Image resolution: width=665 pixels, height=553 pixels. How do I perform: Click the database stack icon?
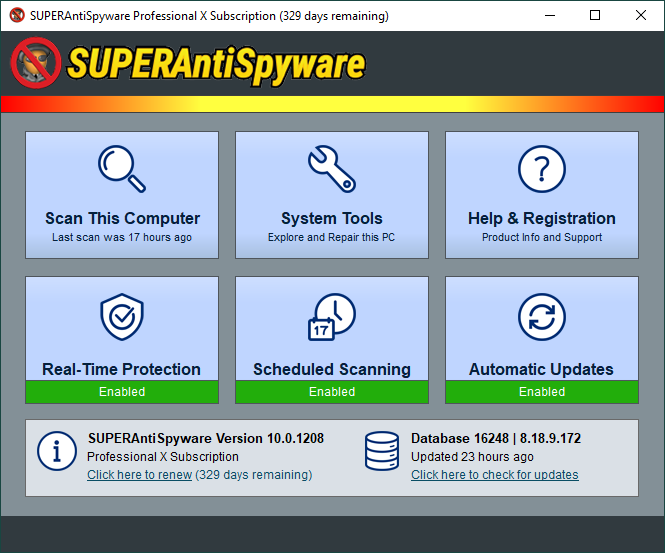coord(382,452)
